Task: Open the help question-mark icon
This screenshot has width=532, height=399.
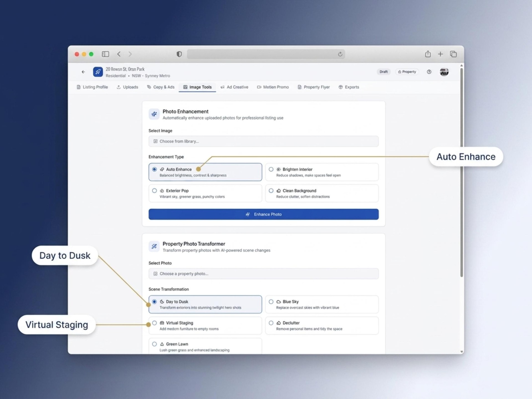Action: pos(429,72)
